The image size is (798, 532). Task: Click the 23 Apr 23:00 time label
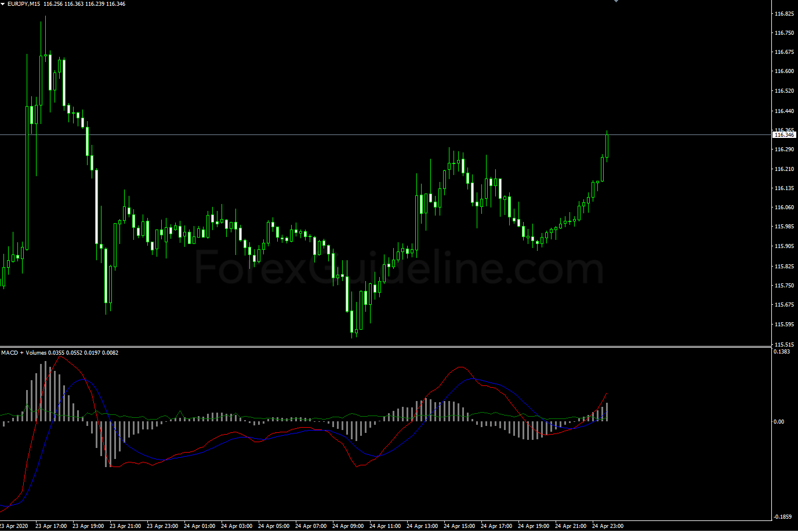[x=162, y=526]
